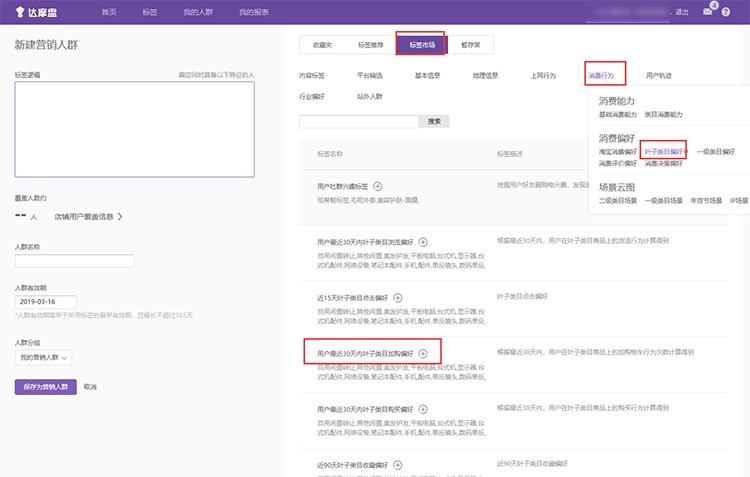Select the 站外人群 category

370,97
